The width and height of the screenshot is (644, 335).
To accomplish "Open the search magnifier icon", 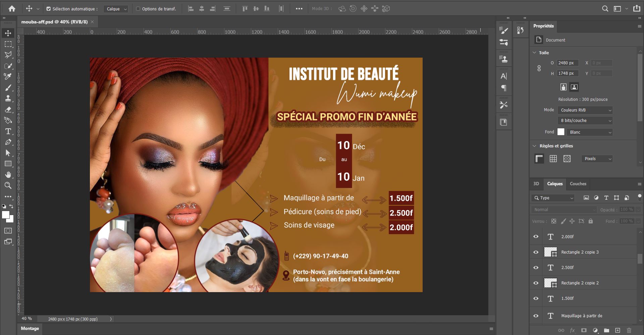I will pos(605,9).
